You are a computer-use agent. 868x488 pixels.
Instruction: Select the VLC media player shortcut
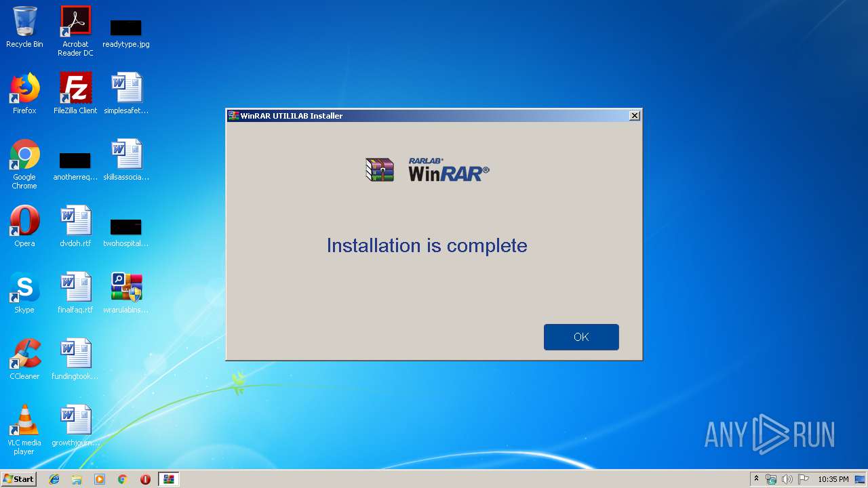(24, 430)
